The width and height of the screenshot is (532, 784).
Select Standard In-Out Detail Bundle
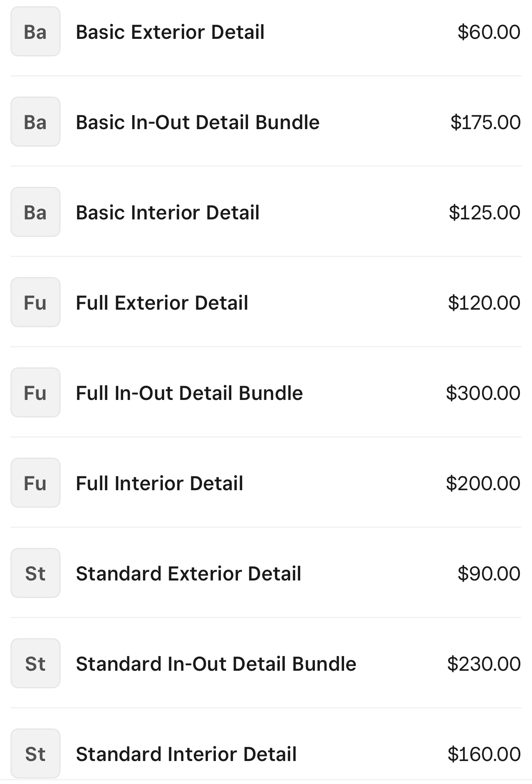coord(216,664)
